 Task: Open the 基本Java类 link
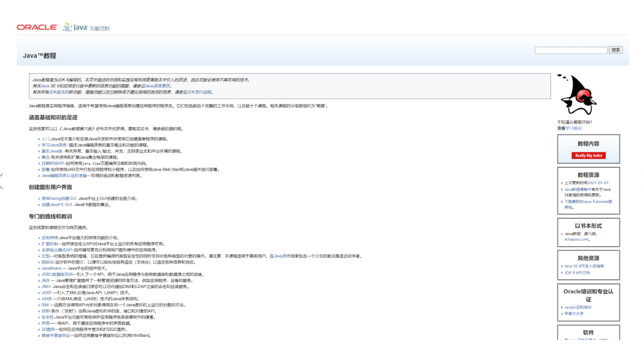[52, 151]
